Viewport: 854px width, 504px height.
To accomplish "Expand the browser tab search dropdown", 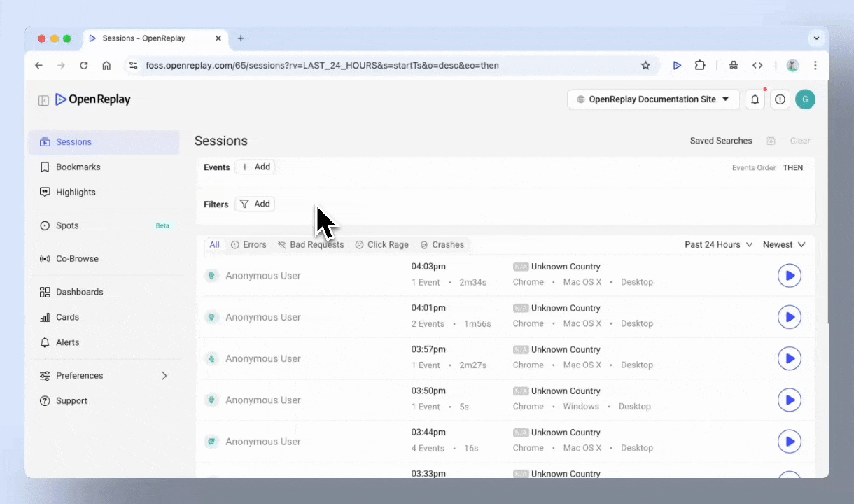I will (816, 38).
